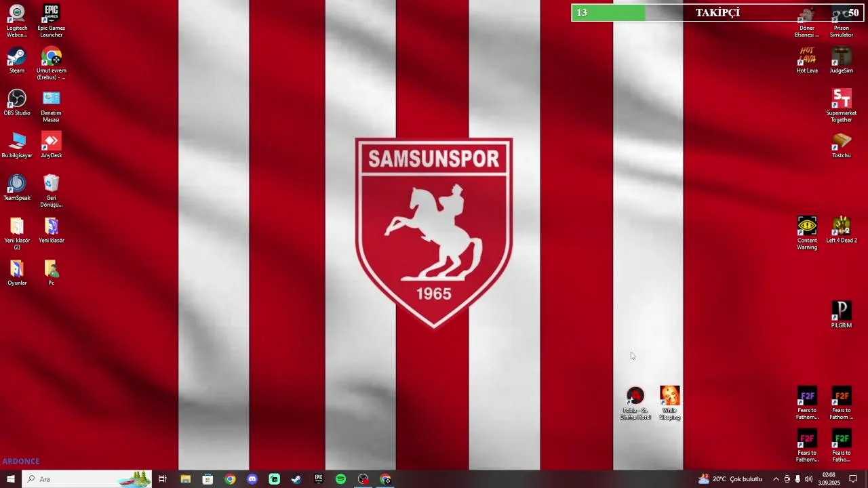Screen dimensions: 868x488
Task: Click the microphone tray icon
Action: [797, 479]
